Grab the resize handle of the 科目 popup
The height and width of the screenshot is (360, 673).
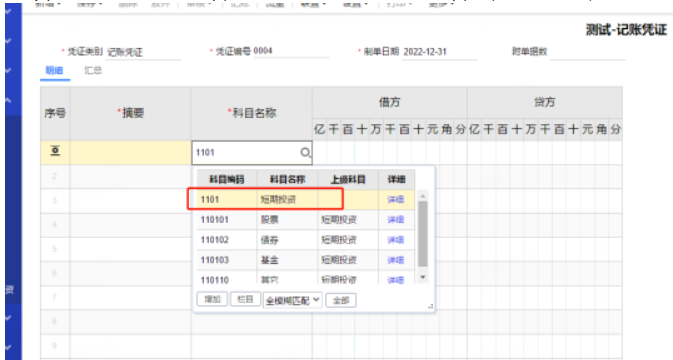pos(430,306)
